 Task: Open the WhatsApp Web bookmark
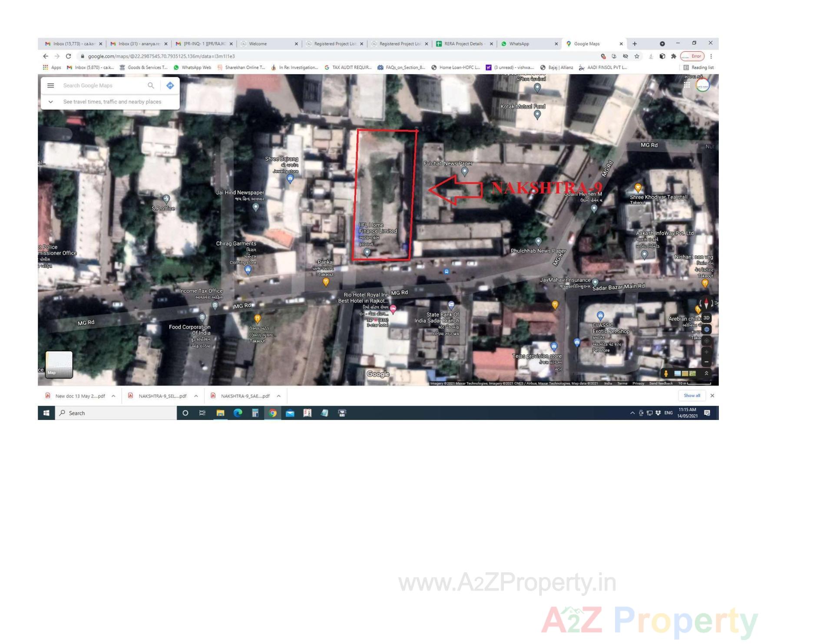coord(190,67)
